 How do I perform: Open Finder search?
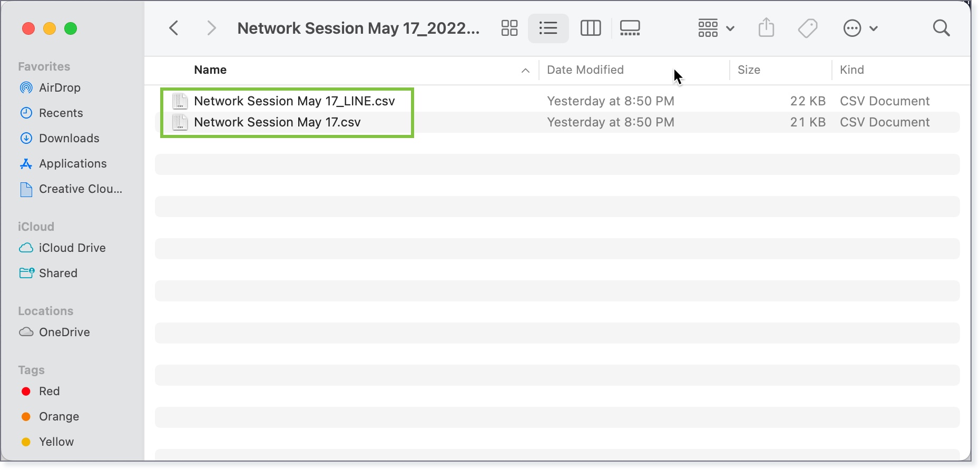pos(941,28)
